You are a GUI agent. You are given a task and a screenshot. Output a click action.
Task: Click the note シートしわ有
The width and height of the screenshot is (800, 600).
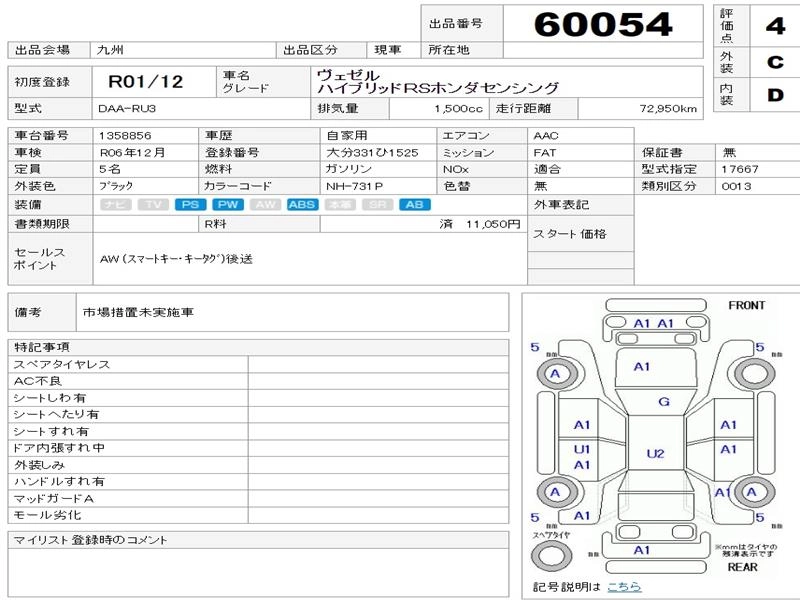point(49,398)
